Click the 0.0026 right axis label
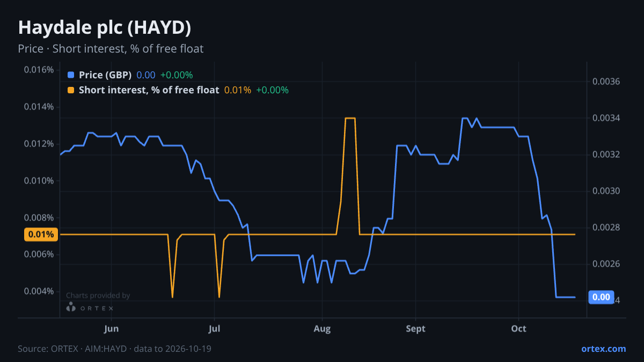Image resolution: width=644 pixels, height=362 pixels. click(606, 264)
